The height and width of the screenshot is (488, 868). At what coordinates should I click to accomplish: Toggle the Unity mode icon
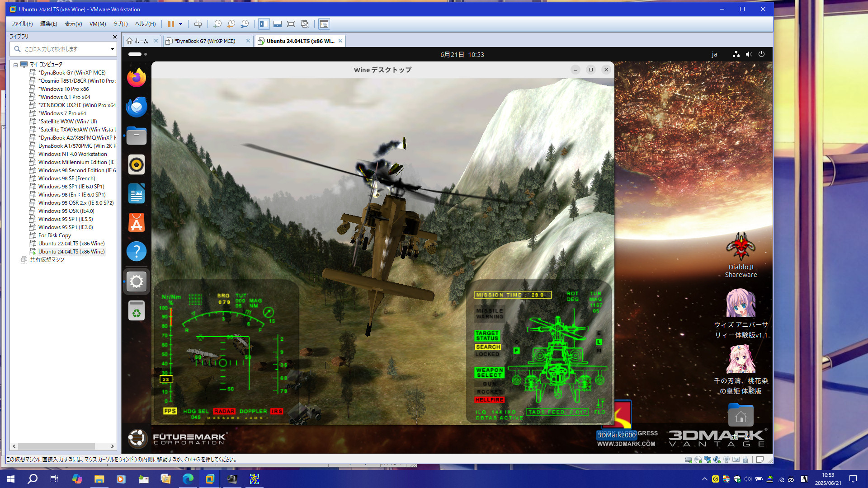pos(305,24)
